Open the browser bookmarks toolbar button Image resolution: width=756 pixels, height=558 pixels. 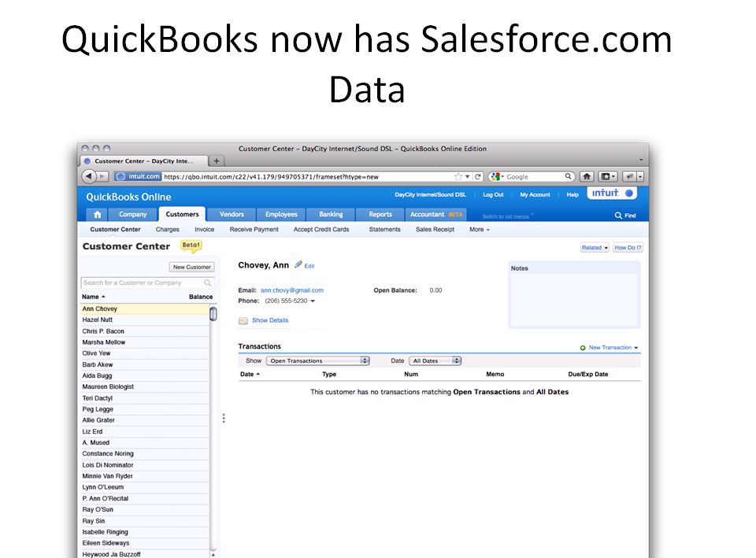tap(609, 176)
